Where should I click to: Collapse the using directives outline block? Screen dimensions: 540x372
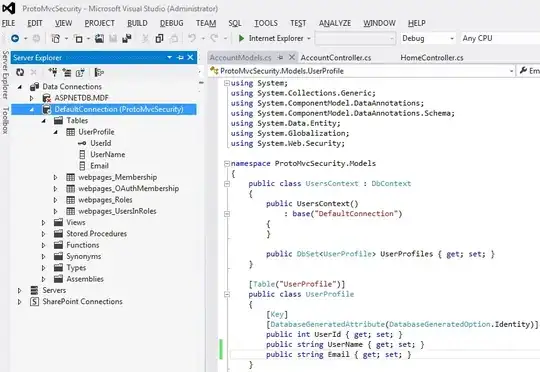pyautogui.click(x=227, y=83)
